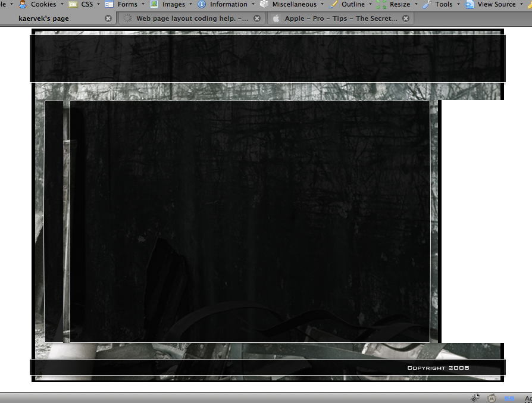The image size is (532, 403).
Task: Open the CSS menu label
Action: click(x=87, y=4)
